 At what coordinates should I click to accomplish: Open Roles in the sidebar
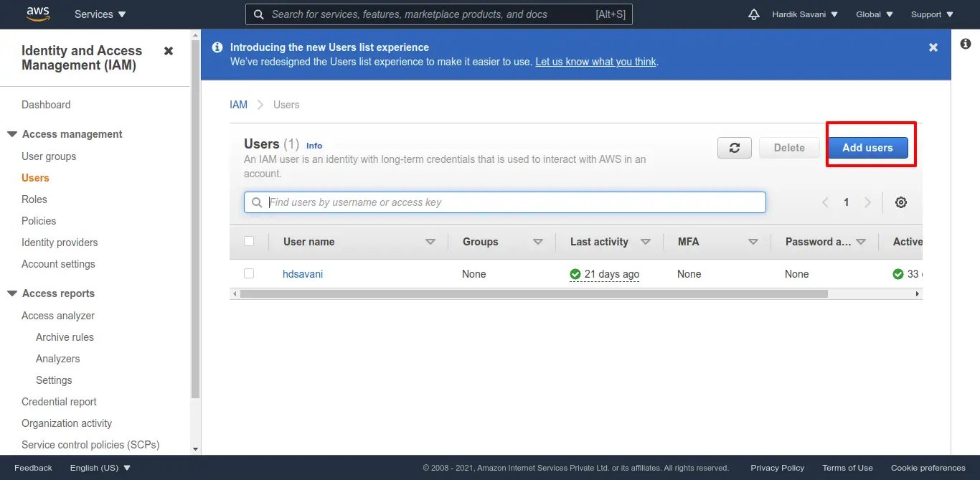click(x=34, y=199)
